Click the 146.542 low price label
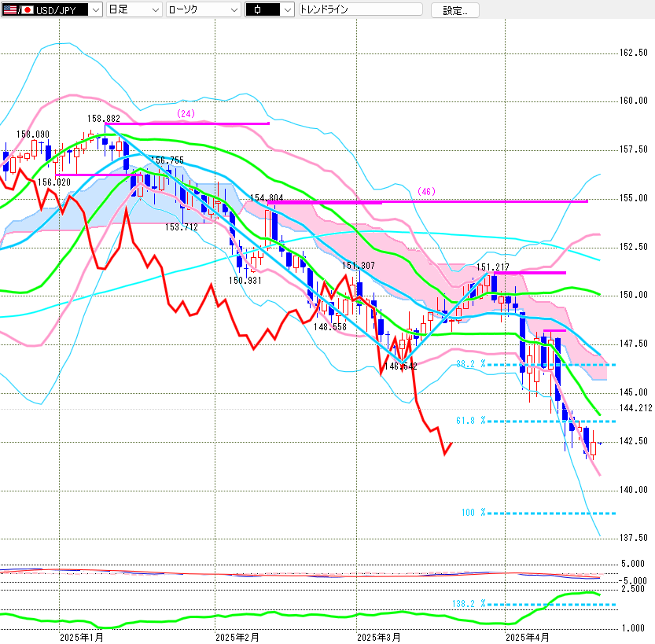Viewport: 655px width, 644px height. [400, 366]
